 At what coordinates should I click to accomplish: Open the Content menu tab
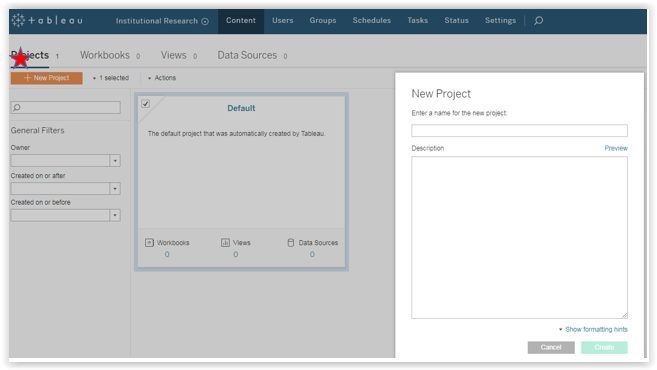tap(241, 21)
